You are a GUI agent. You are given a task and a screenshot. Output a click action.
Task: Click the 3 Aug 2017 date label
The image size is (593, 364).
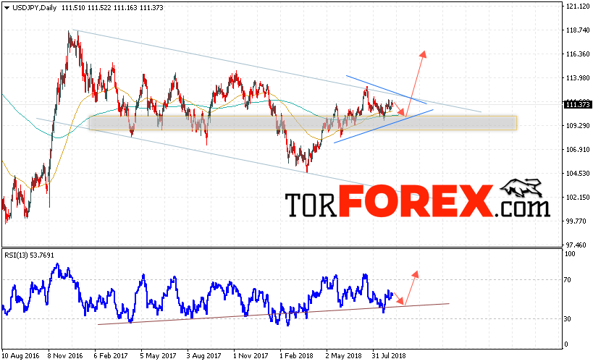(x=204, y=356)
